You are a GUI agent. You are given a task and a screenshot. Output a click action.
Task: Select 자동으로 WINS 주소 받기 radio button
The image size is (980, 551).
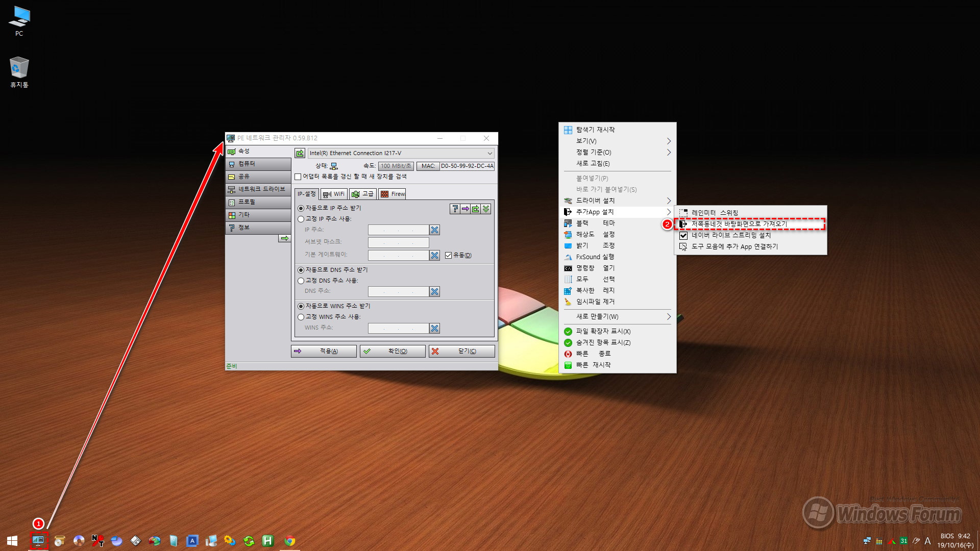coord(301,306)
